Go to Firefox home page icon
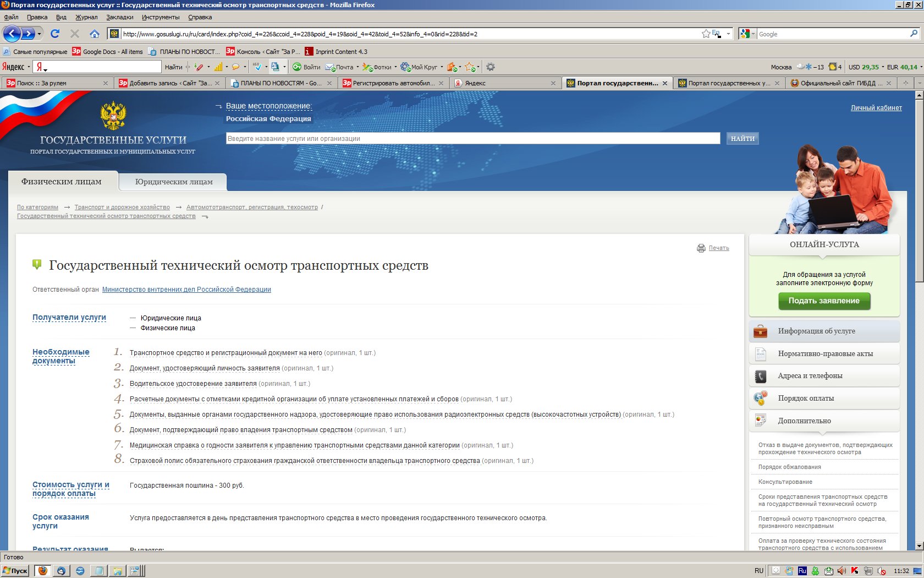 [x=95, y=34]
